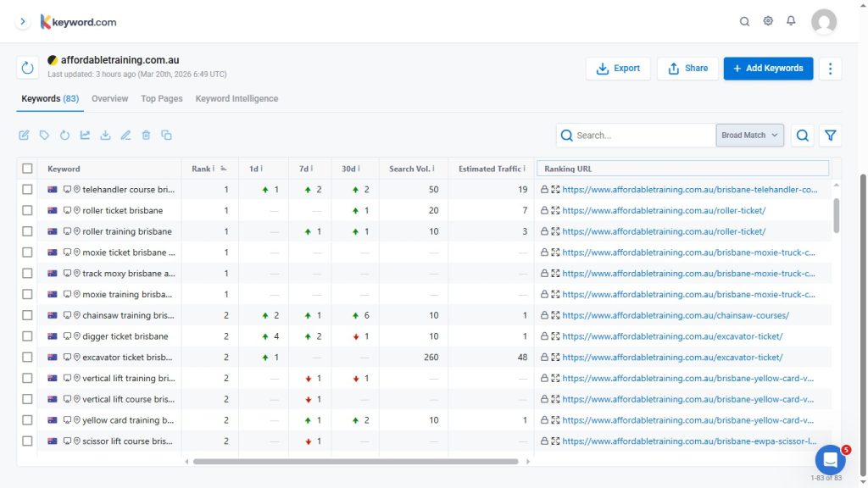Select the checkbox beside chainsaw training brisbane

pyautogui.click(x=27, y=314)
